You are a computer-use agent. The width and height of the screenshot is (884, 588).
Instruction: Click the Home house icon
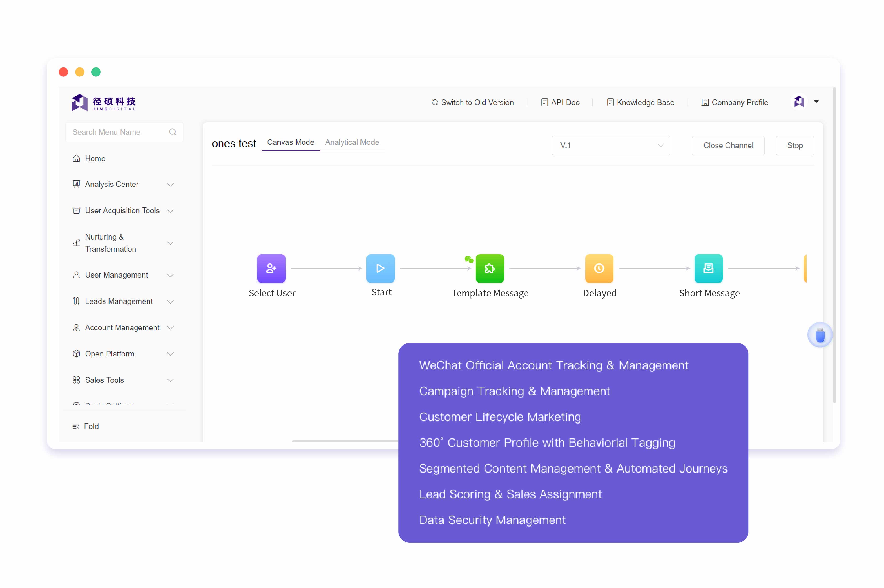coord(77,159)
